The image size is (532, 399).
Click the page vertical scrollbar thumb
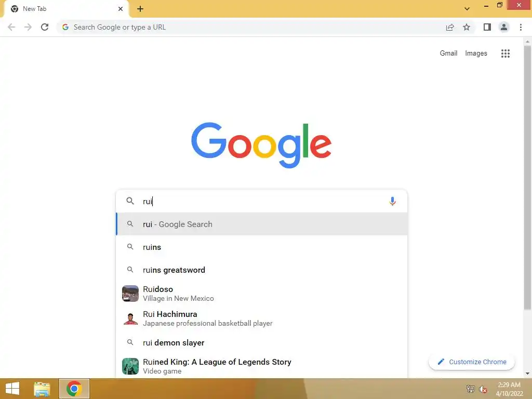(527, 177)
